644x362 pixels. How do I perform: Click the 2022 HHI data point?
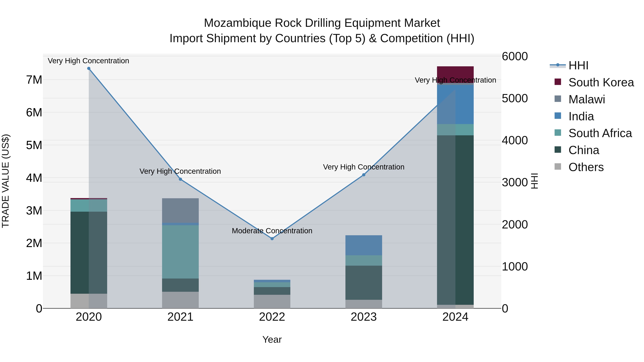(x=272, y=239)
